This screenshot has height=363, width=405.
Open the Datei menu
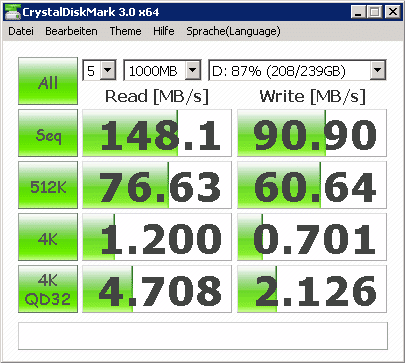pyautogui.click(x=21, y=31)
